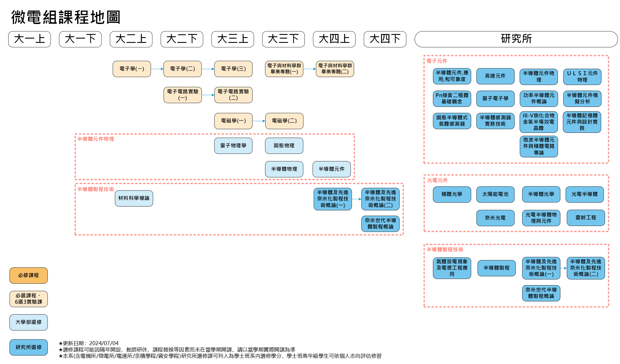620x364 pixels.
Task: Select the 電子學(三) course box
Action: click(x=233, y=69)
